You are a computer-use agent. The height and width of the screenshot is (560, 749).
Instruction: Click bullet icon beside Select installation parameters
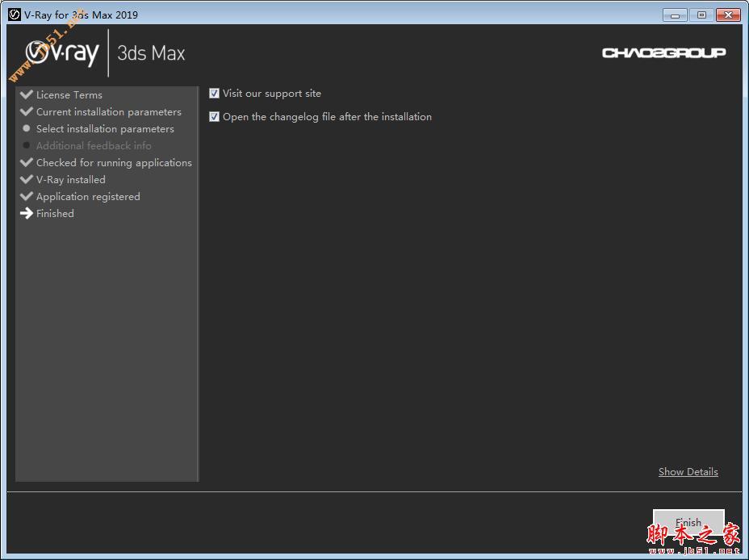point(27,128)
